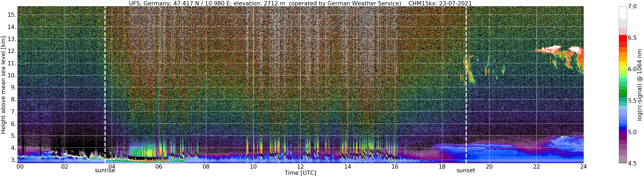
Task: Click the '15.' height axis tick label
Action: click(12, 15)
